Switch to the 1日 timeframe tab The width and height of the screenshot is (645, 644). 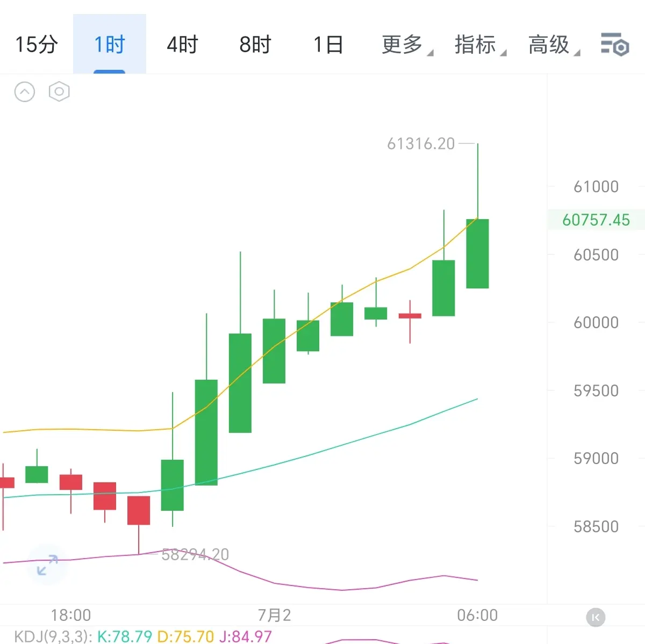[328, 44]
